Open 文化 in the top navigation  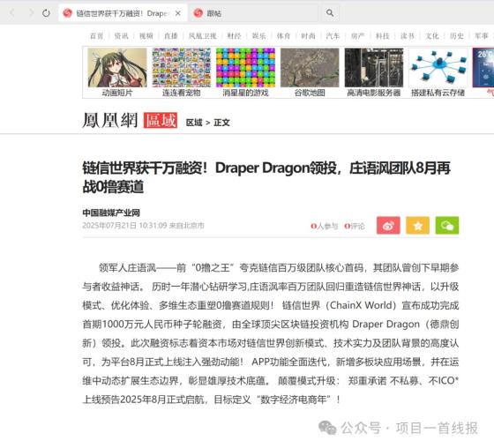tap(432, 36)
